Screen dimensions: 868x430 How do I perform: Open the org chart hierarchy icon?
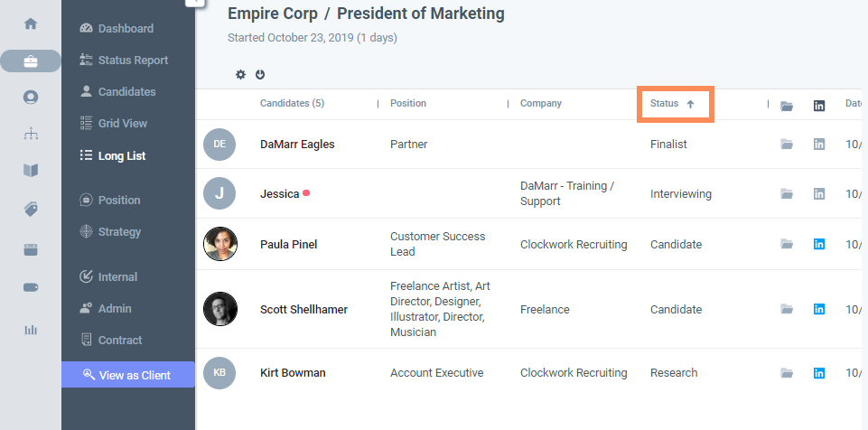31,134
